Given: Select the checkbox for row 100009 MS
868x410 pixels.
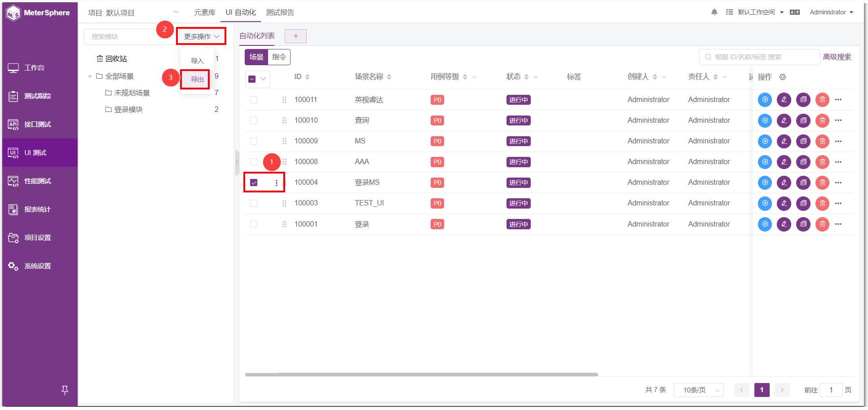Looking at the screenshot, I should tap(254, 141).
